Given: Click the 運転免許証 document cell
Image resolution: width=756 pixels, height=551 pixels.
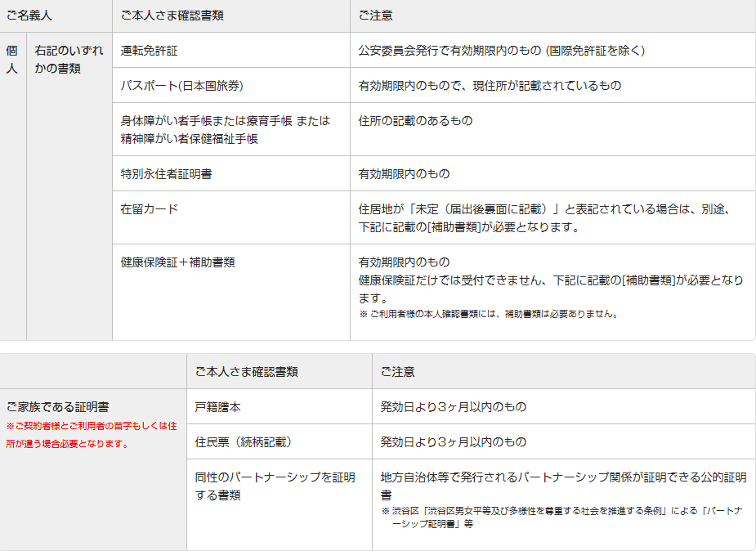Looking at the screenshot, I should (150, 51).
